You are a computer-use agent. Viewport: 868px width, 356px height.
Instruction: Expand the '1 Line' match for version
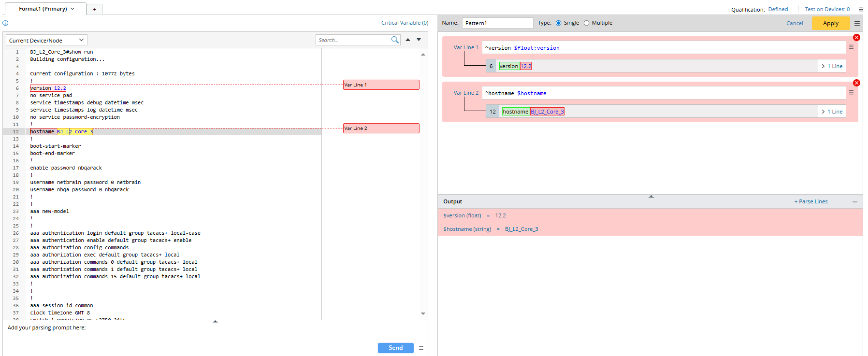click(832, 66)
